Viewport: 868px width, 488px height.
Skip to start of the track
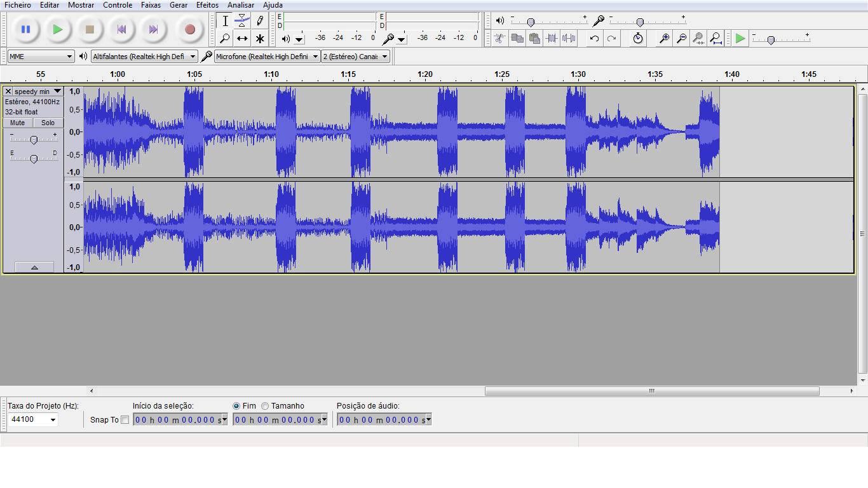[x=121, y=29]
